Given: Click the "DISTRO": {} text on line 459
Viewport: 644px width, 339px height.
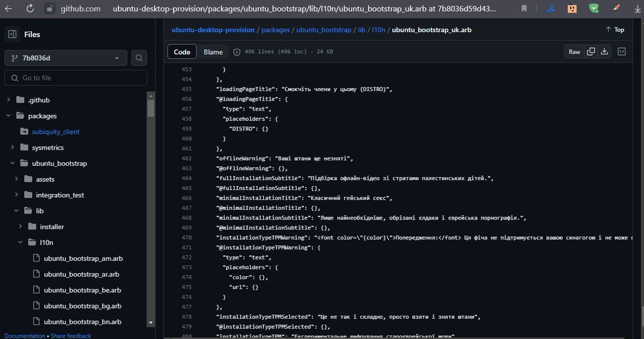Looking at the screenshot, I should (x=248, y=129).
